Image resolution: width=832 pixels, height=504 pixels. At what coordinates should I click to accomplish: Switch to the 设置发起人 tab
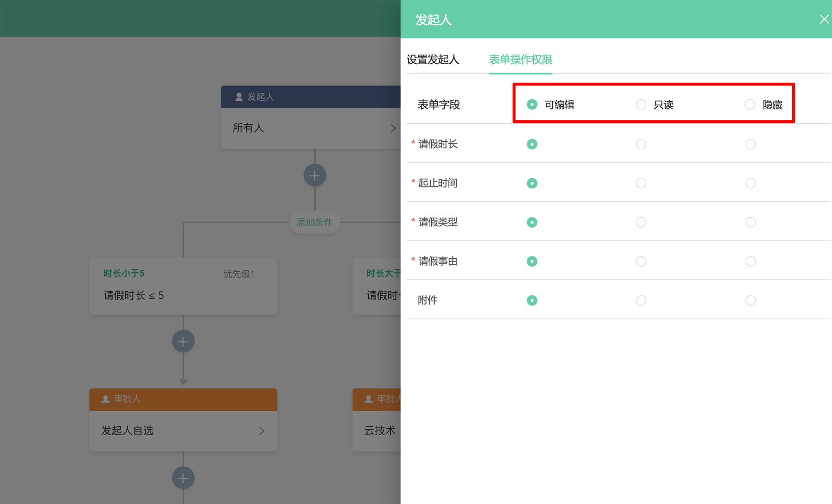click(433, 60)
